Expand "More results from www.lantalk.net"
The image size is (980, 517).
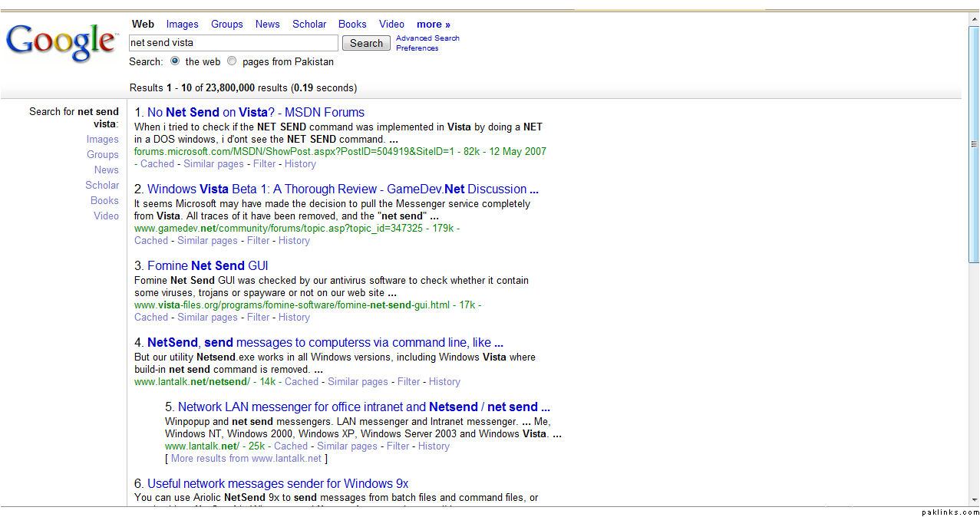(x=246, y=458)
